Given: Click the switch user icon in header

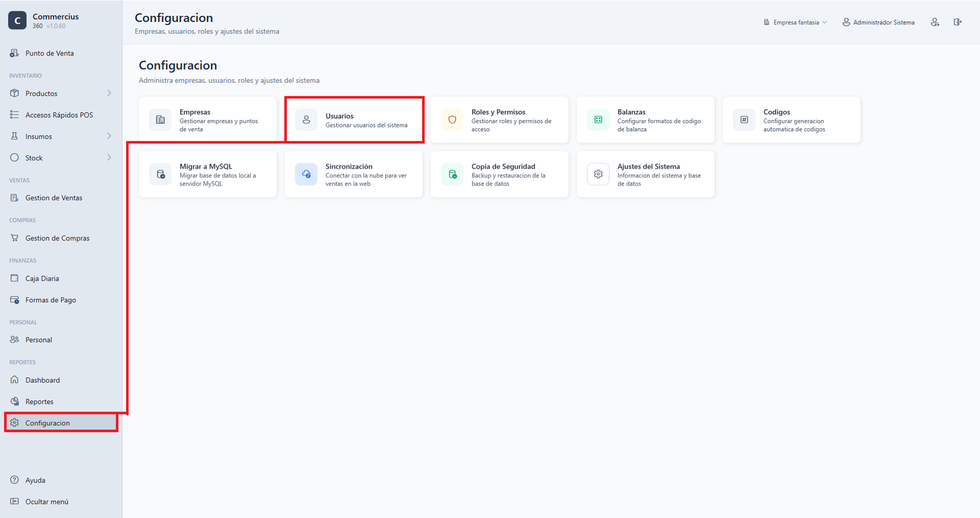Looking at the screenshot, I should coord(935,22).
